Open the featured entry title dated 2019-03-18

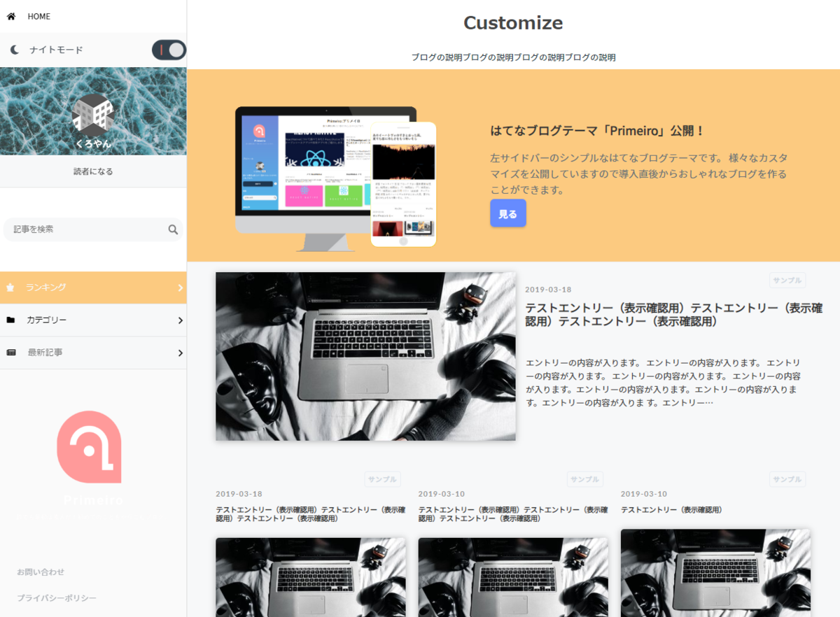673,315
